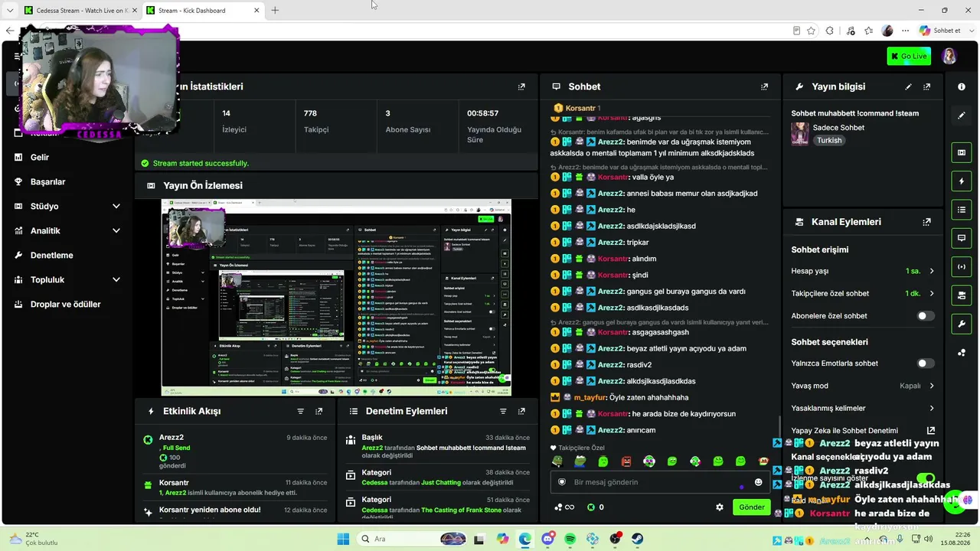The height and width of the screenshot is (551, 980).
Task: Pop out the Denetim Eylemleri panel
Action: point(521,411)
